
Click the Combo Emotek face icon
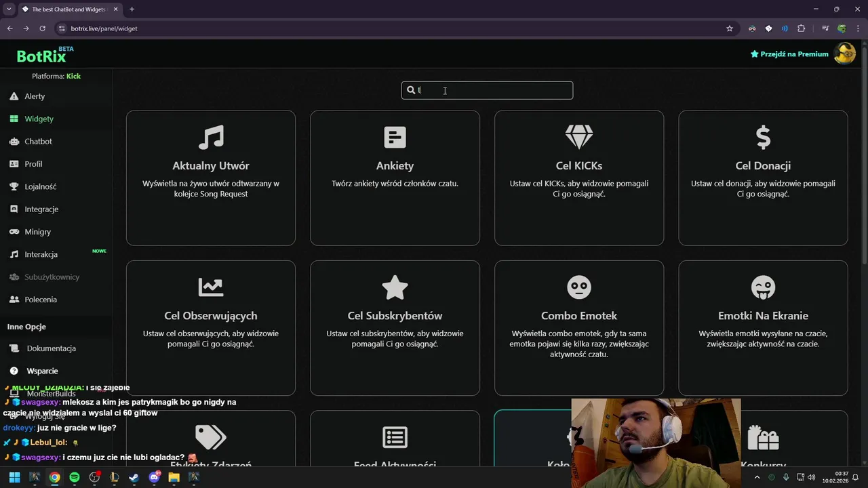(x=579, y=287)
